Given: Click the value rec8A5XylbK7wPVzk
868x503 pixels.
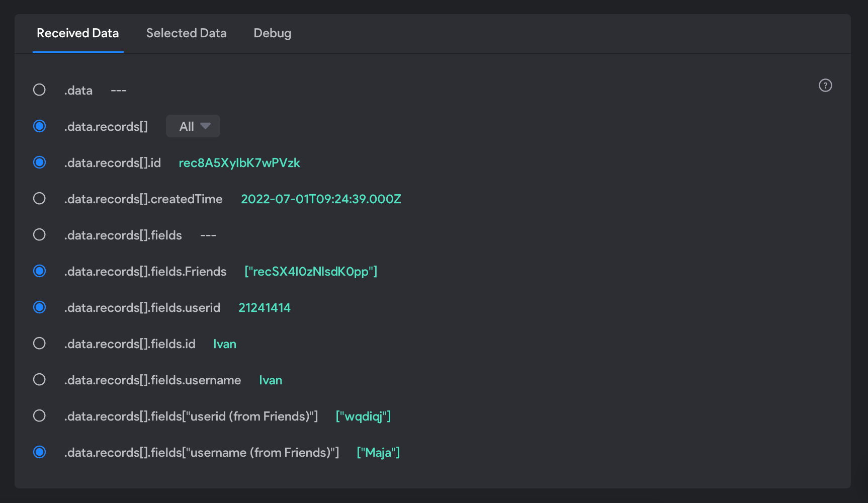Looking at the screenshot, I should [239, 163].
